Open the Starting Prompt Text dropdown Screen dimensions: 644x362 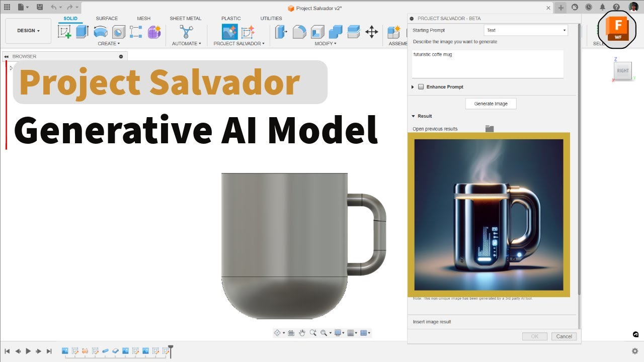click(x=526, y=30)
